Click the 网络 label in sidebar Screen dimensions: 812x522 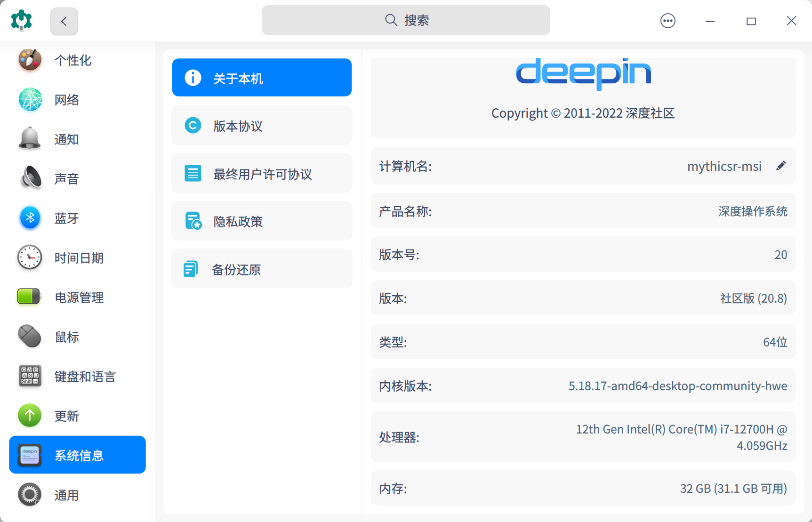pyautogui.click(x=67, y=100)
